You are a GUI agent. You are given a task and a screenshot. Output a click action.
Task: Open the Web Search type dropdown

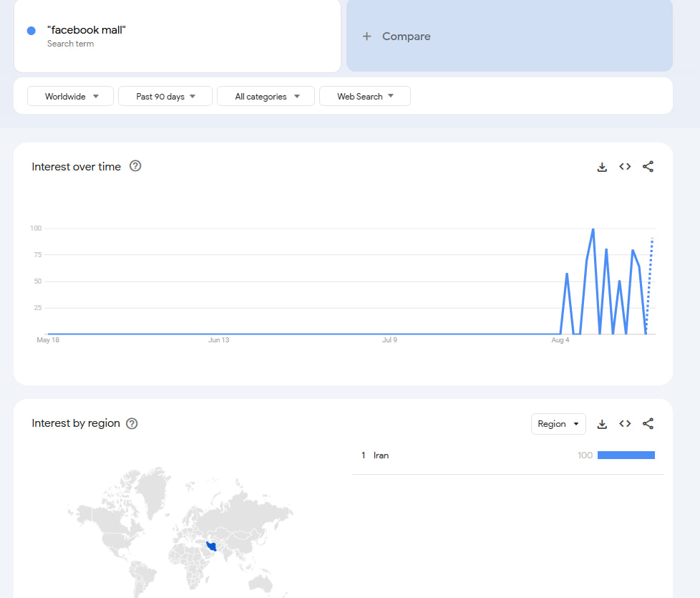tap(365, 96)
